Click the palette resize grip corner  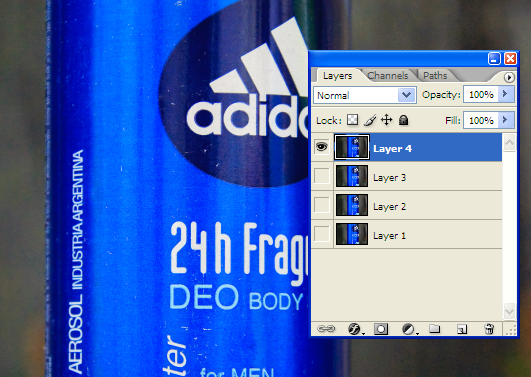point(511,329)
